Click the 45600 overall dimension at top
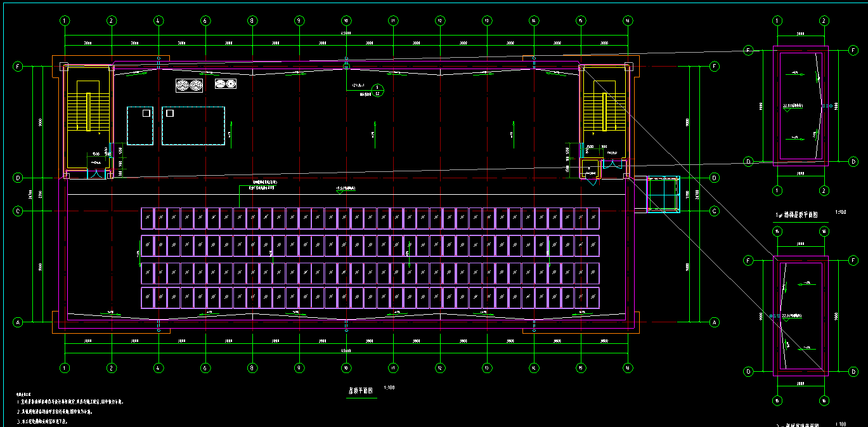Screen dimensions: 868x427 click(346, 33)
